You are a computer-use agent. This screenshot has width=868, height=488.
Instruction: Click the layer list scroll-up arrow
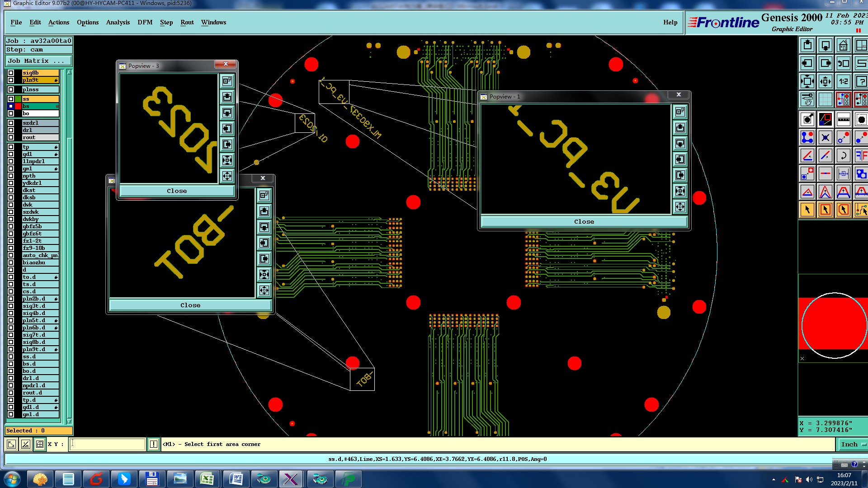coord(69,72)
